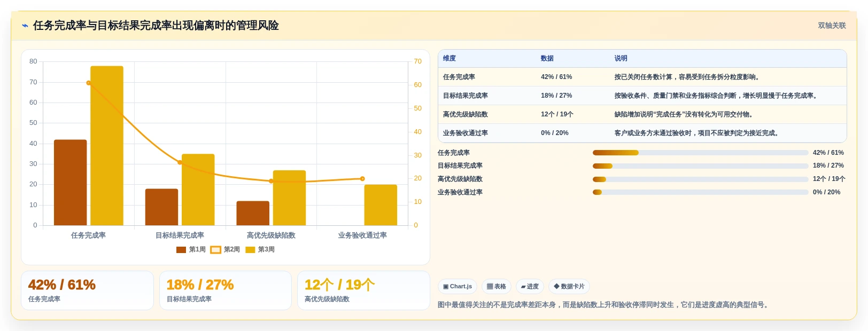
Task: Click the yellow 目标结果完成率 bar
Action: click(198, 190)
